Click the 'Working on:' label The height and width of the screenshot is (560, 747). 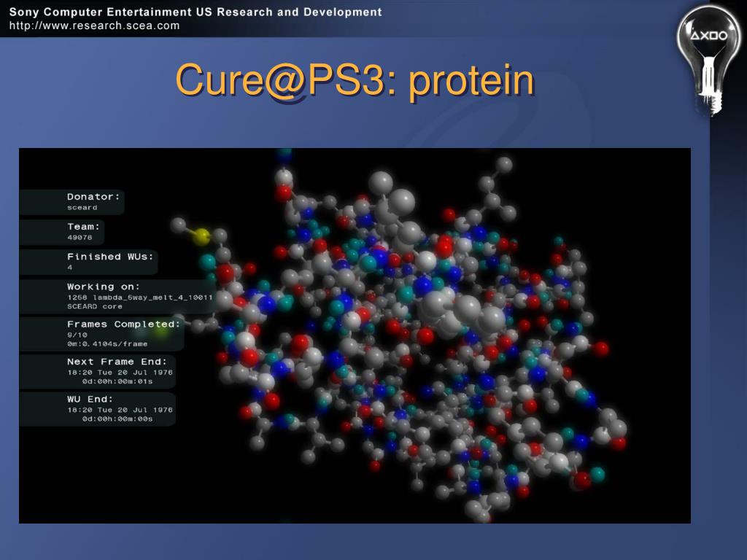[104, 287]
